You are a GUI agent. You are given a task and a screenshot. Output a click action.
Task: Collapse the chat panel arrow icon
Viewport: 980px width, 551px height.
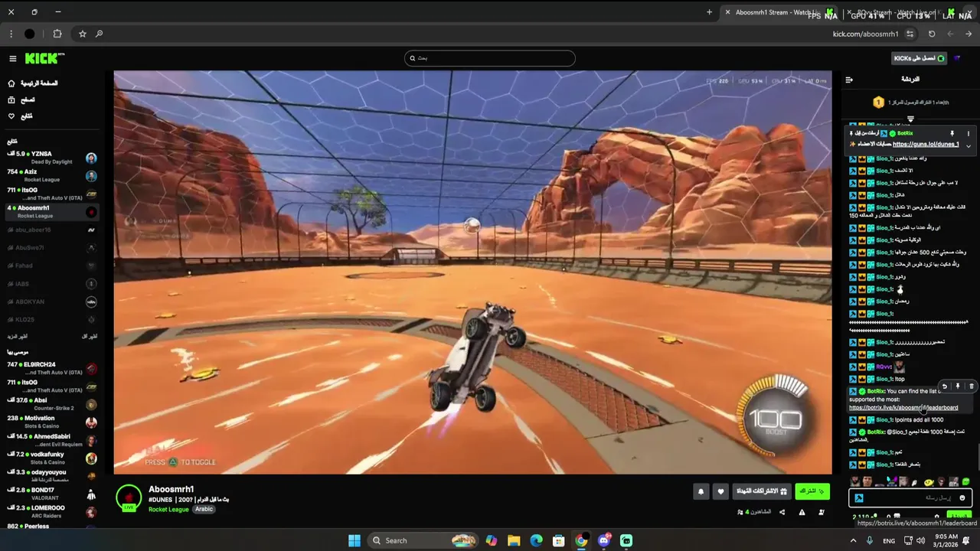pos(849,80)
